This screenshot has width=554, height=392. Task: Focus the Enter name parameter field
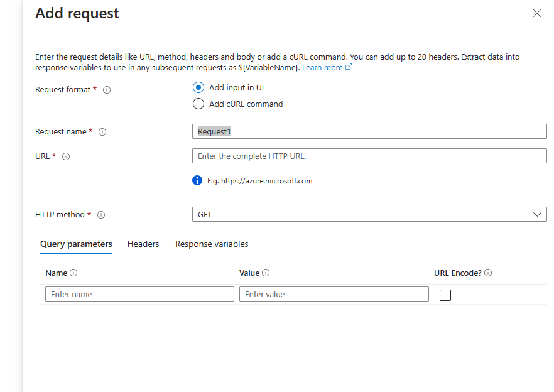click(x=139, y=294)
